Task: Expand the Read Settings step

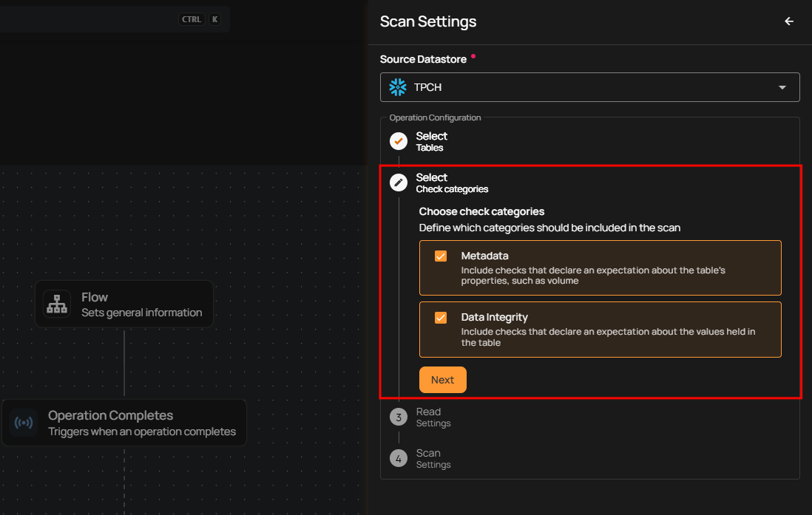Action: [433, 417]
